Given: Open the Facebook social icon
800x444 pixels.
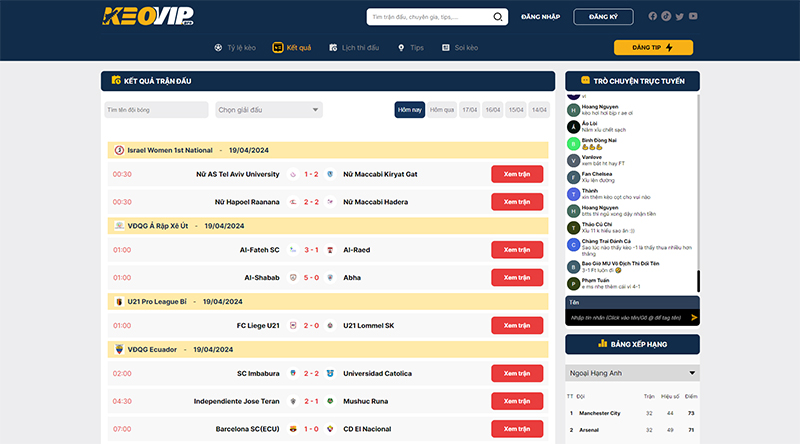Looking at the screenshot, I should [653, 16].
